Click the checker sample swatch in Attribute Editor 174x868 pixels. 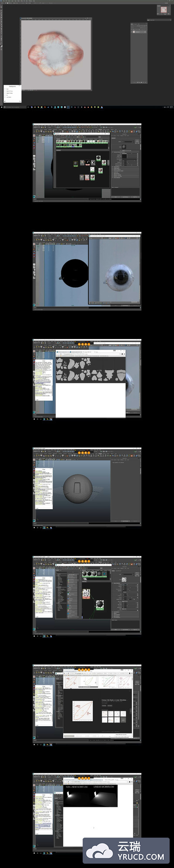pyautogui.click(x=124, y=579)
